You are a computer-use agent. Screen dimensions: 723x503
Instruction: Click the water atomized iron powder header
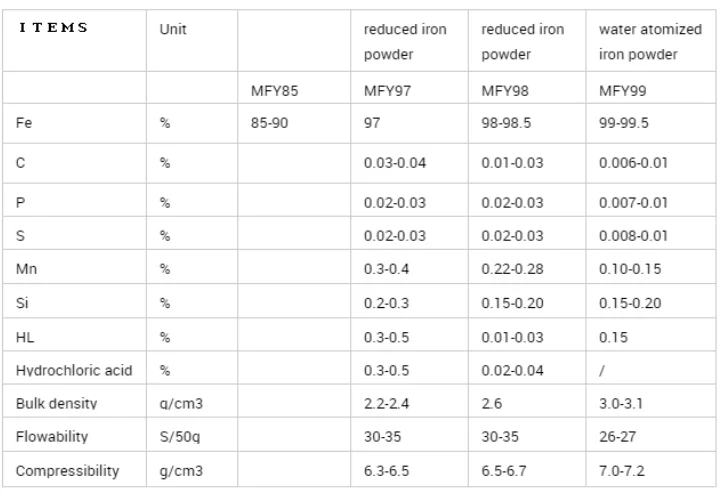point(650,42)
